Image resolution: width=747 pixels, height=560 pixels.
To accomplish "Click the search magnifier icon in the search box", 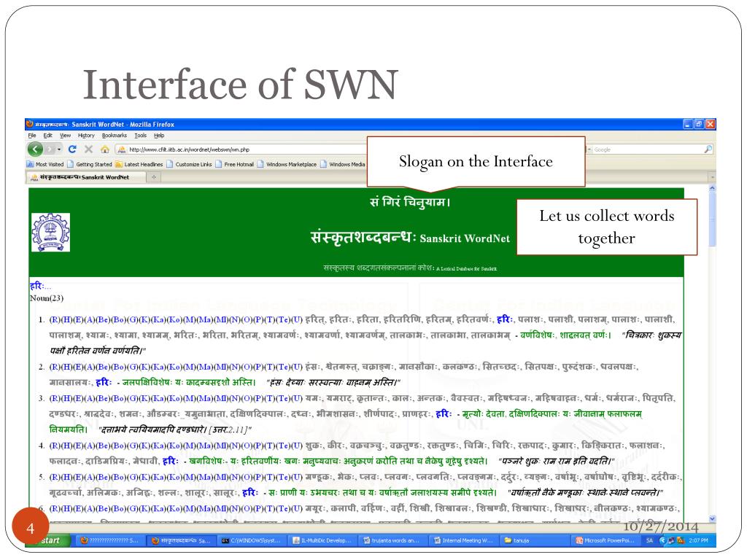I will tap(708, 149).
